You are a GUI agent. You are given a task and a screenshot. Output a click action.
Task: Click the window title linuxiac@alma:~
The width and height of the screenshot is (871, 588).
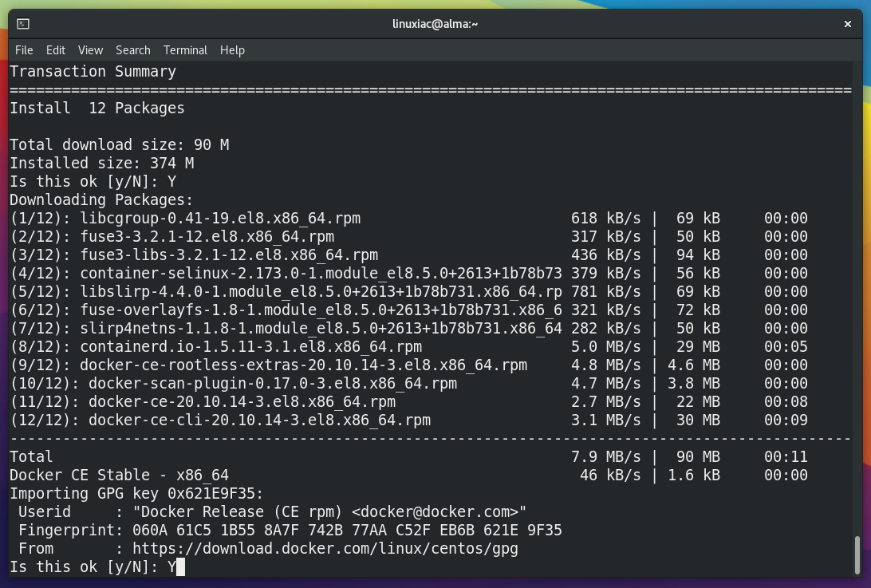point(435,24)
